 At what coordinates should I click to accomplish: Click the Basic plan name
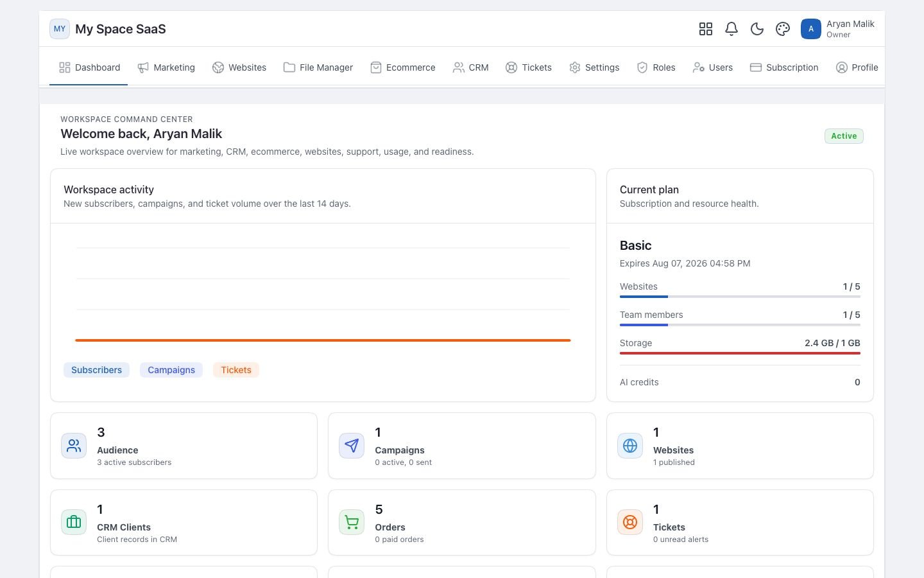[635, 245]
